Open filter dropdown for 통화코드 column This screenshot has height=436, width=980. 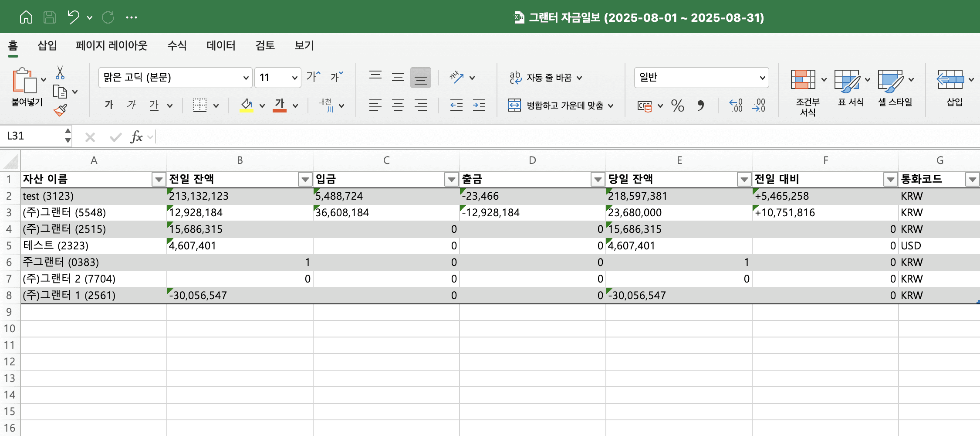973,179
